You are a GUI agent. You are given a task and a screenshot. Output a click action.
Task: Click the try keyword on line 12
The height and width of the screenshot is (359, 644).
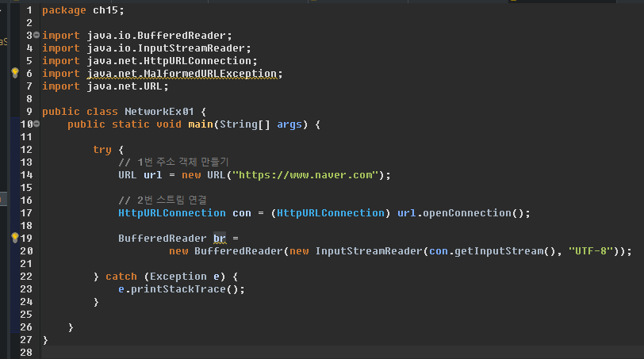102,150
